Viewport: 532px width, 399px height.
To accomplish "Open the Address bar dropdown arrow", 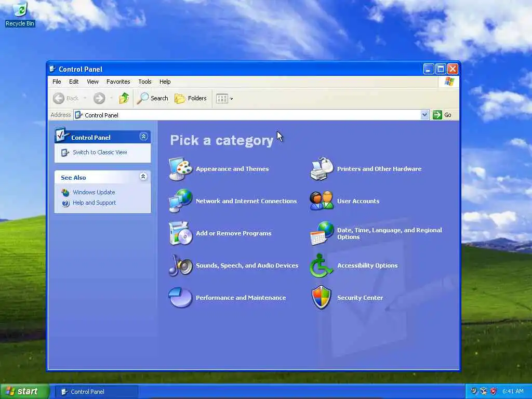I will coord(424,115).
